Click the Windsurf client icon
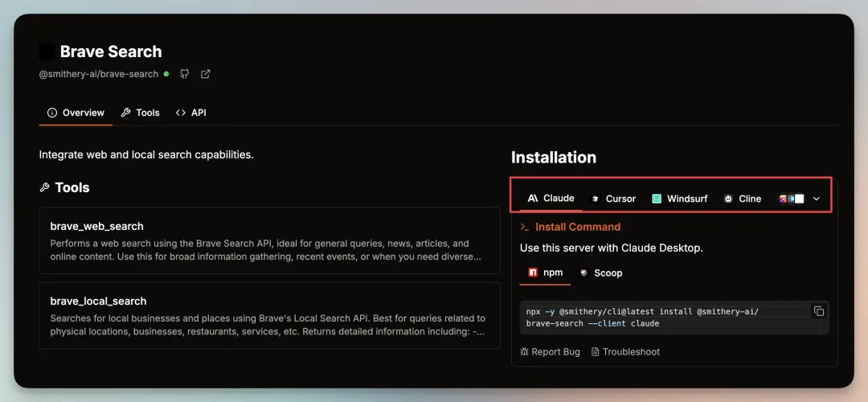Screen dimensions: 868x402 coord(657,199)
